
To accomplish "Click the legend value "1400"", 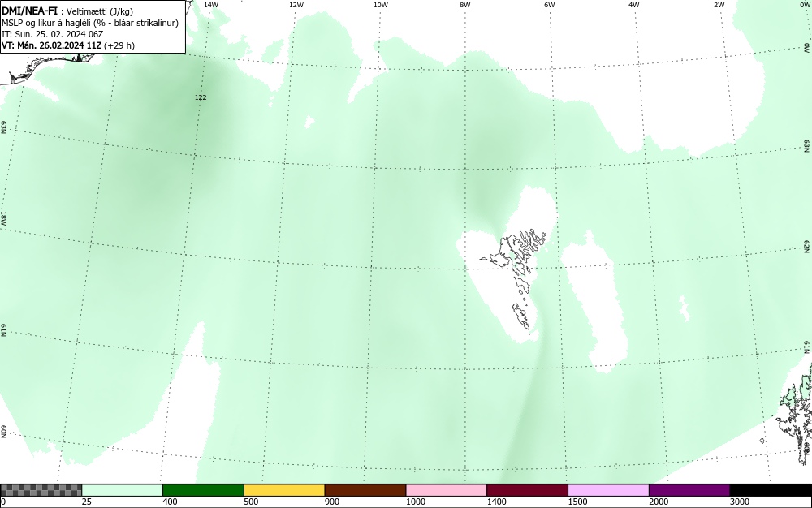I will click(x=497, y=502).
